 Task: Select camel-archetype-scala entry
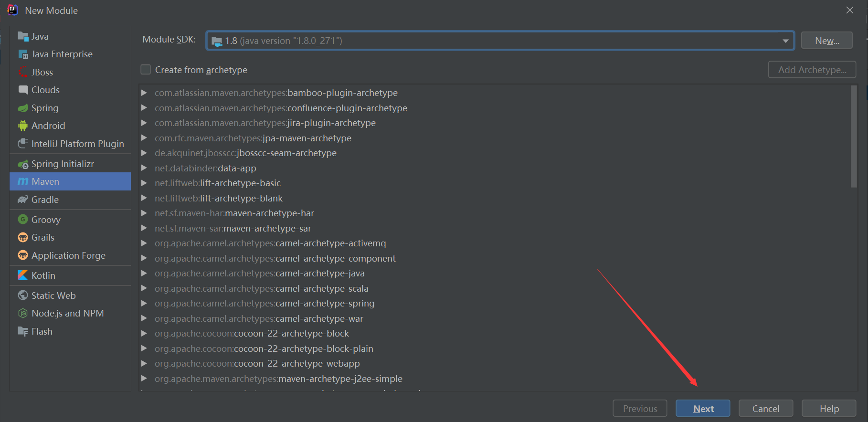262,288
